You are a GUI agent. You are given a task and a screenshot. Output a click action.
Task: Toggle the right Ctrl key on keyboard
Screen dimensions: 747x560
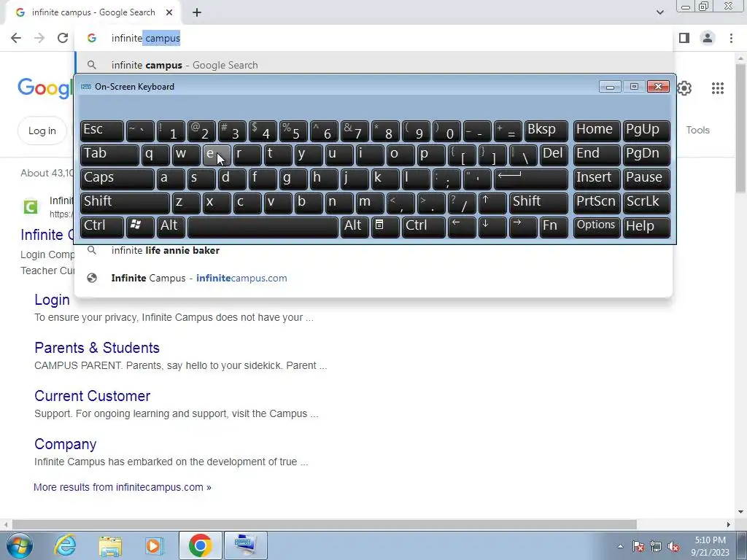[424, 227]
